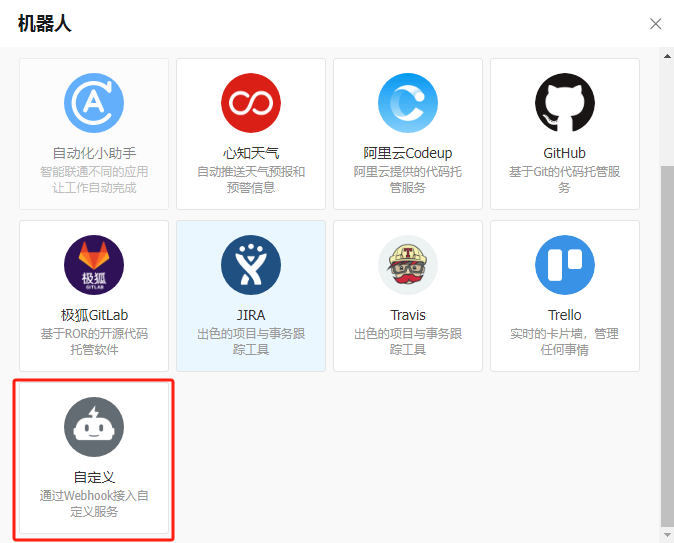Click the JIRA name label
The height and width of the screenshot is (543, 674).
251,315
